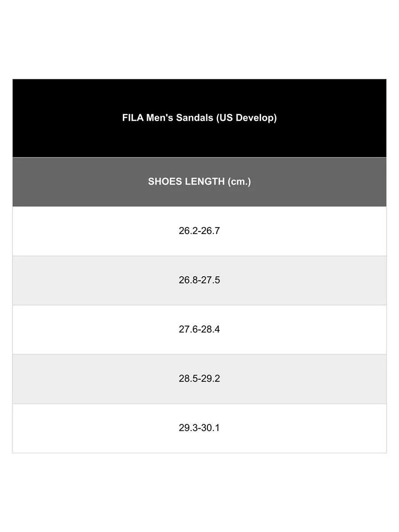Click the word SHOES in the column header
The image size is (399, 532).
tap(164, 182)
